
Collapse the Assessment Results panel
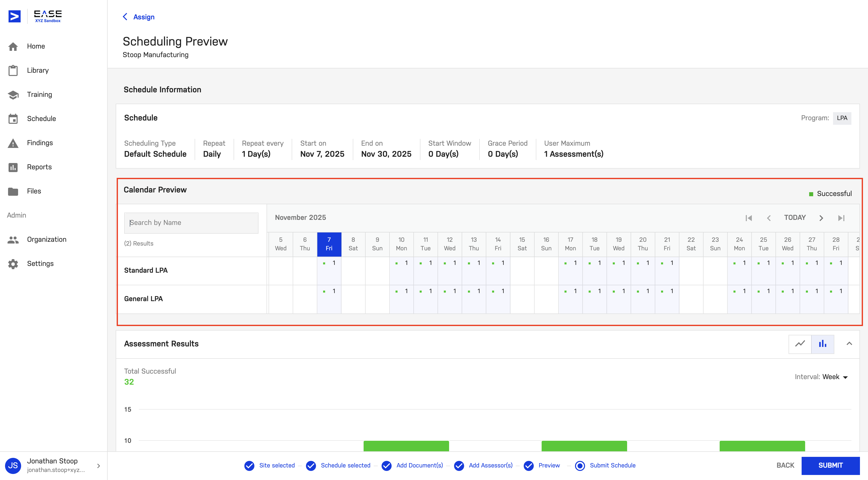coord(849,343)
